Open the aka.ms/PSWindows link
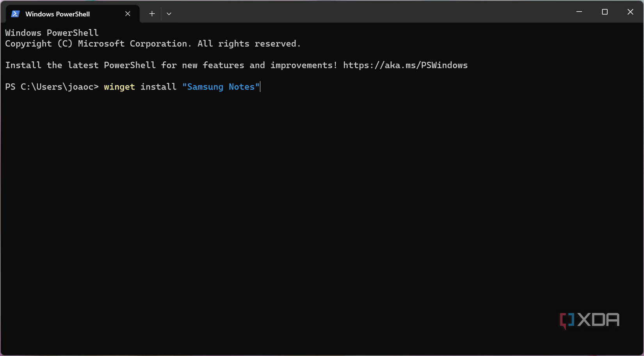 pyautogui.click(x=405, y=65)
